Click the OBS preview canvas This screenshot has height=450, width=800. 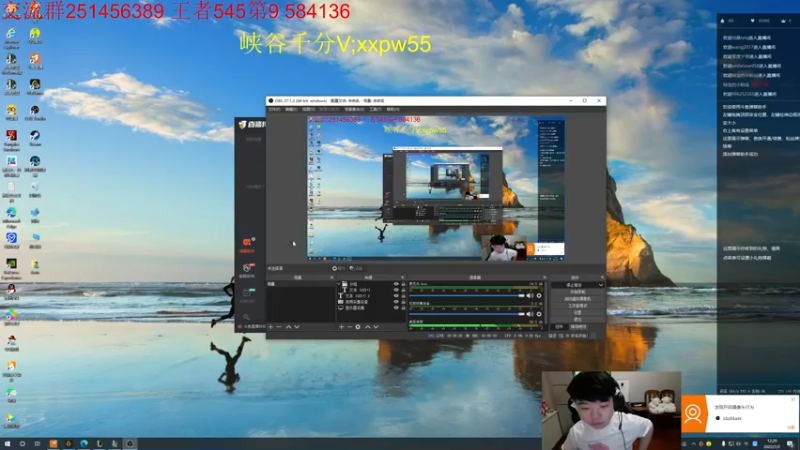coord(436,188)
